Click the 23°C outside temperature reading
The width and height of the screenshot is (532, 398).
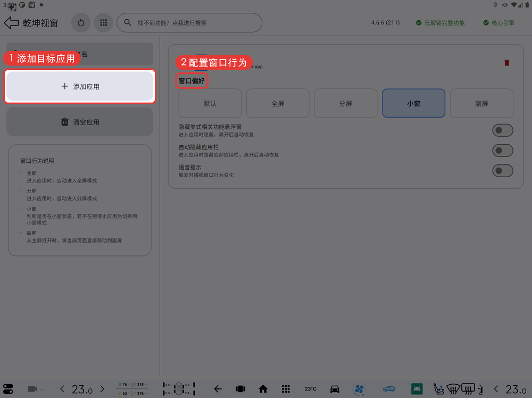[311, 389]
